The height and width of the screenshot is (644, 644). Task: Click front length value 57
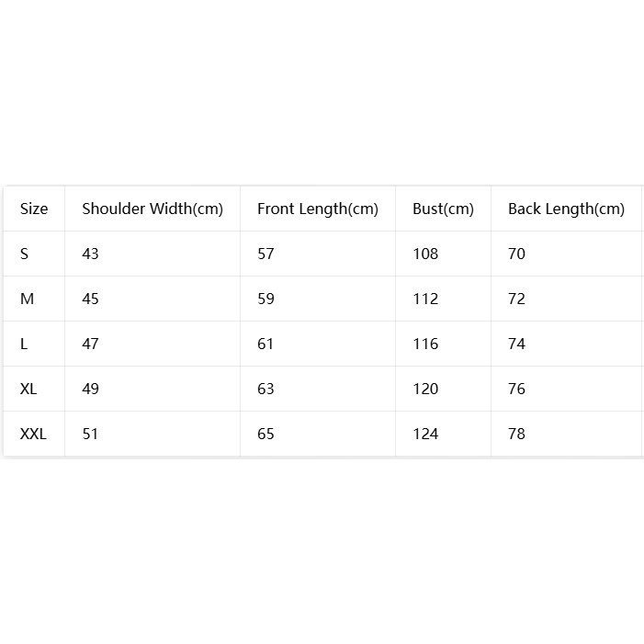pyautogui.click(x=266, y=254)
